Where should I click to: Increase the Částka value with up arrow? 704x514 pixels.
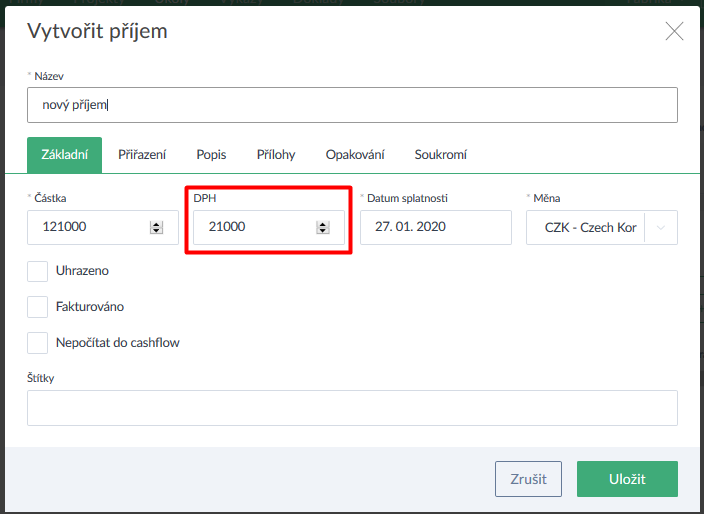[156, 224]
